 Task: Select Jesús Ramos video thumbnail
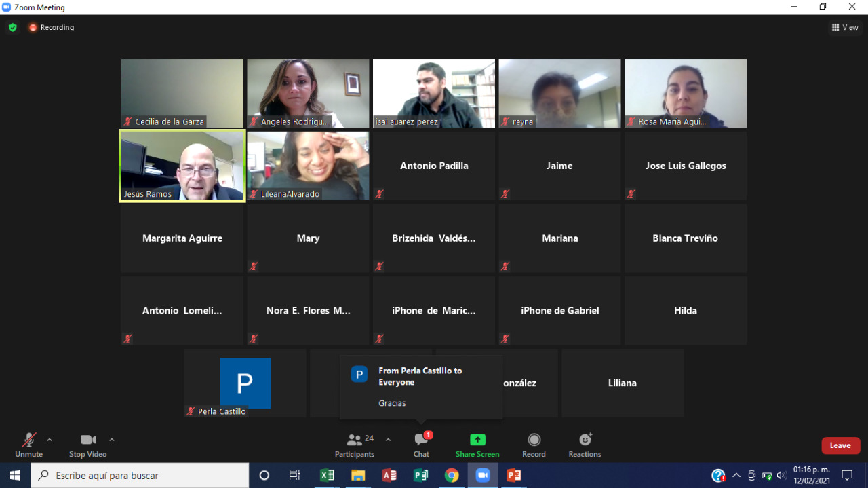182,166
